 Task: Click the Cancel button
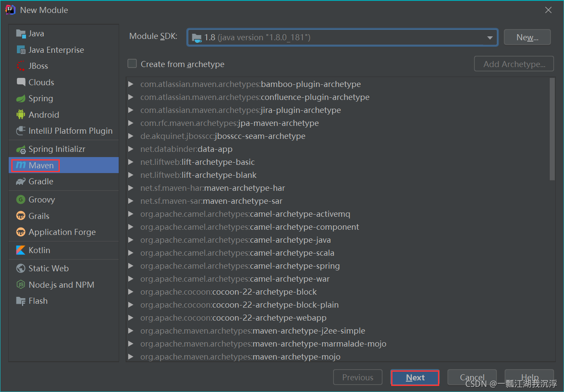coord(472,378)
